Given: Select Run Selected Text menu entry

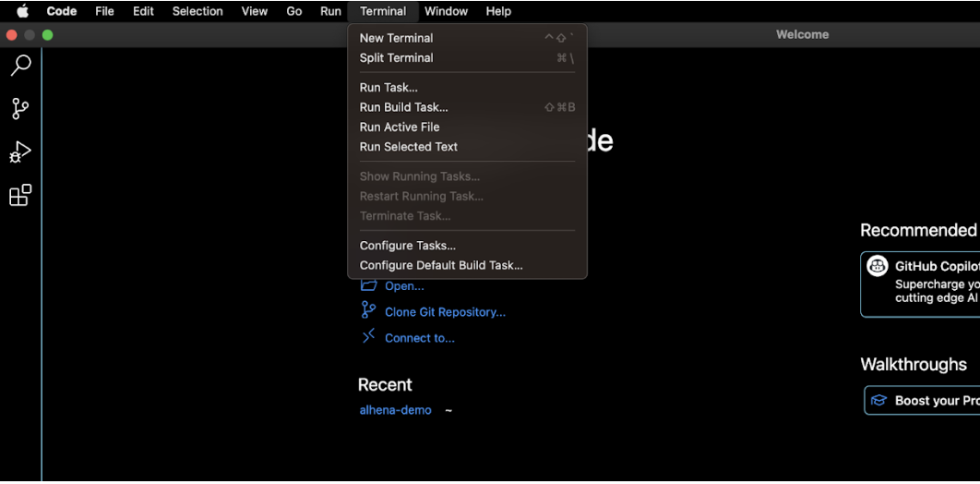Looking at the screenshot, I should coord(467,146).
